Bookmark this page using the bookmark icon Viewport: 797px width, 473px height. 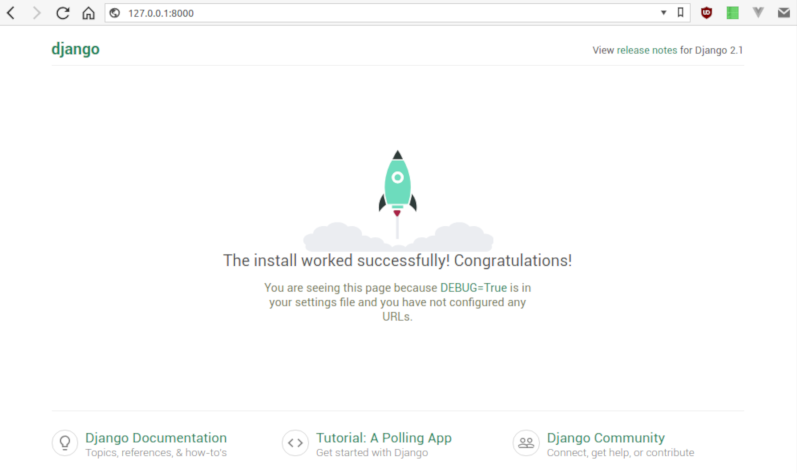click(x=680, y=13)
